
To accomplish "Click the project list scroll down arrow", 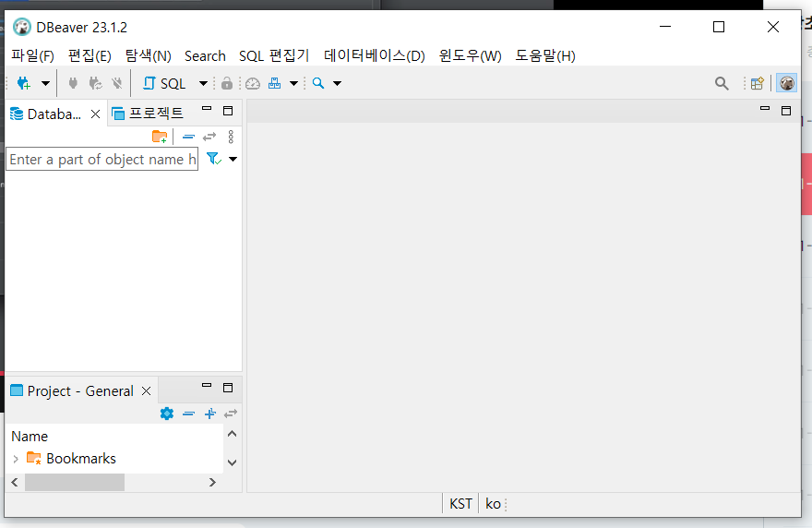I will (x=232, y=462).
